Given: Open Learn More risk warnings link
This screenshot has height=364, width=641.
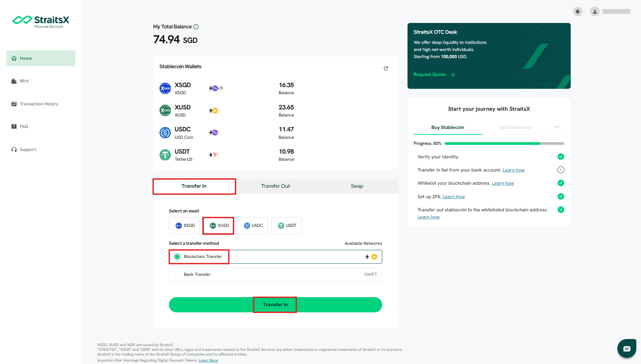Looking at the screenshot, I should click(x=208, y=361).
